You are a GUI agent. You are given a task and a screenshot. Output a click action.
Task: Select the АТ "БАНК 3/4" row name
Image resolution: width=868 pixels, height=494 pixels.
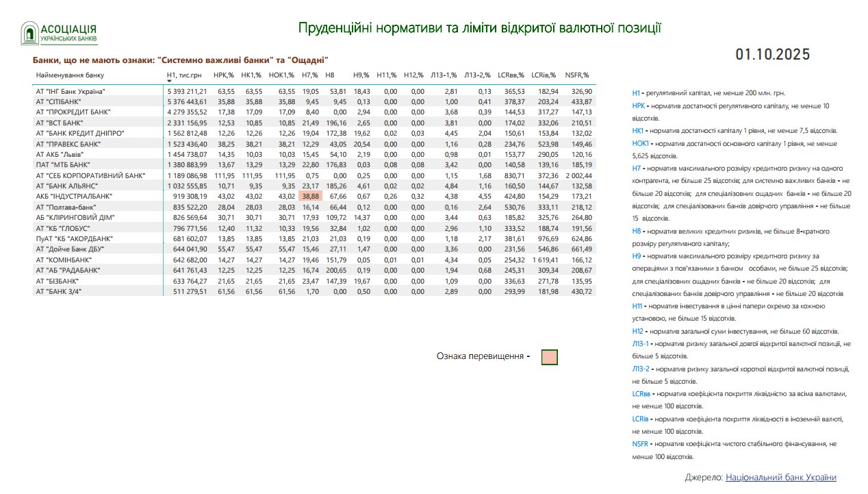[60, 291]
